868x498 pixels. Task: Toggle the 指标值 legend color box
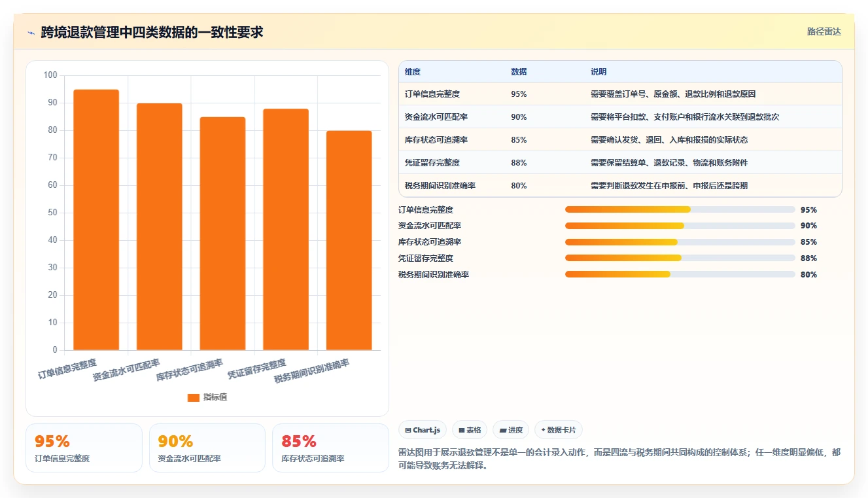[x=193, y=397]
